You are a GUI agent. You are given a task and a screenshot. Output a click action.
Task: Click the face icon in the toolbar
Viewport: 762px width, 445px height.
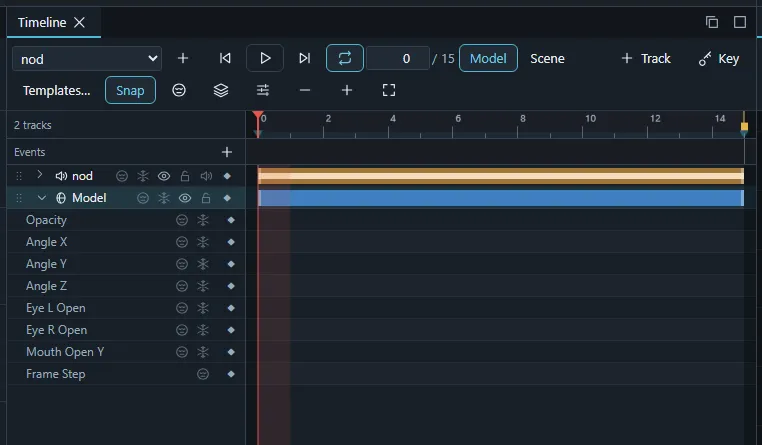(x=179, y=90)
